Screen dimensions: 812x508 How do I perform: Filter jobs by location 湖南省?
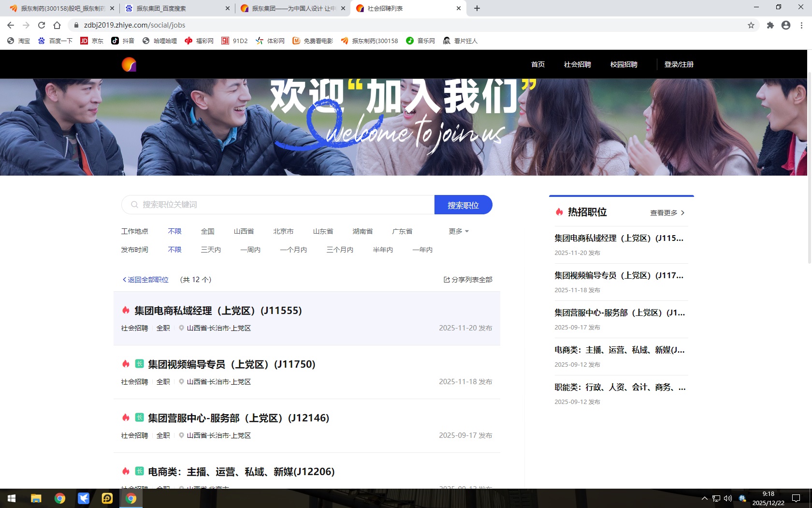click(362, 231)
